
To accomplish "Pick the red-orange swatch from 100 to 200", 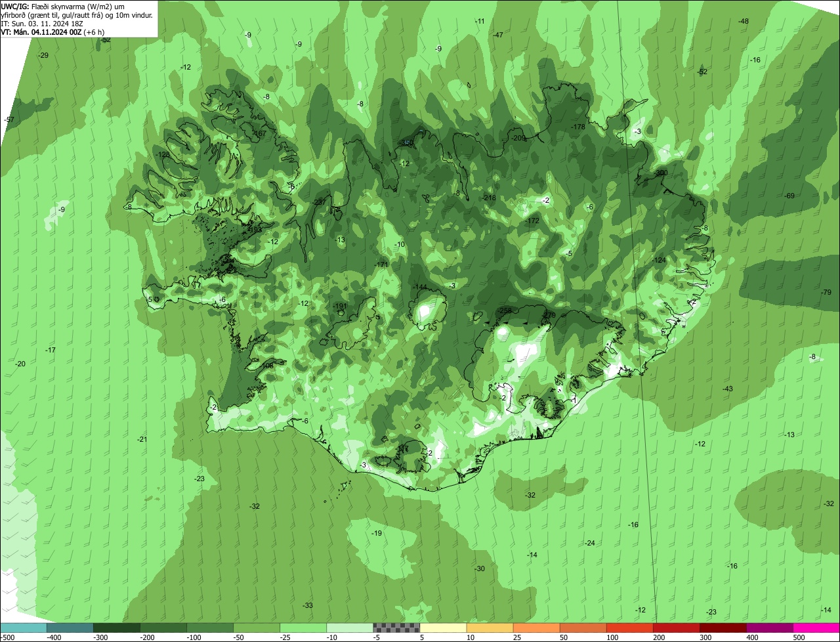I will (629, 628).
